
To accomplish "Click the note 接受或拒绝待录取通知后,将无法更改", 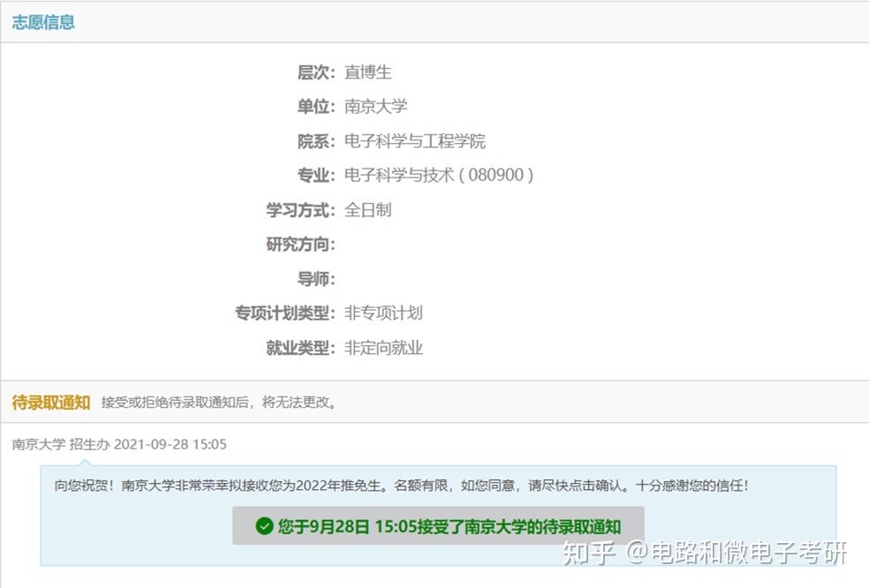I will 220,403.
